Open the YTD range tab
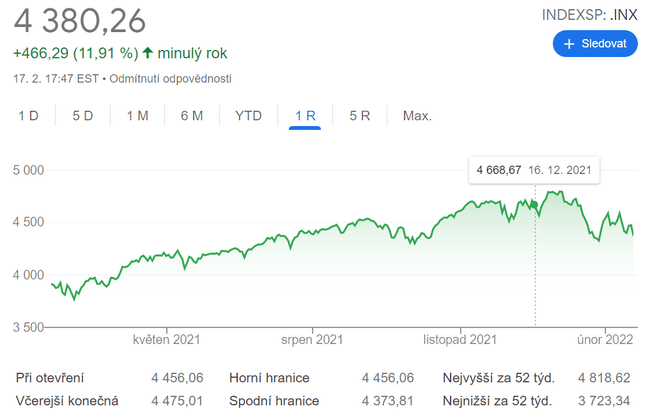The height and width of the screenshot is (417, 650). (248, 116)
